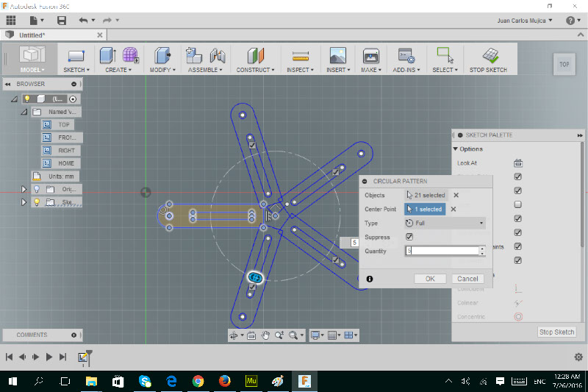Click the Insert image icon

coord(337,55)
